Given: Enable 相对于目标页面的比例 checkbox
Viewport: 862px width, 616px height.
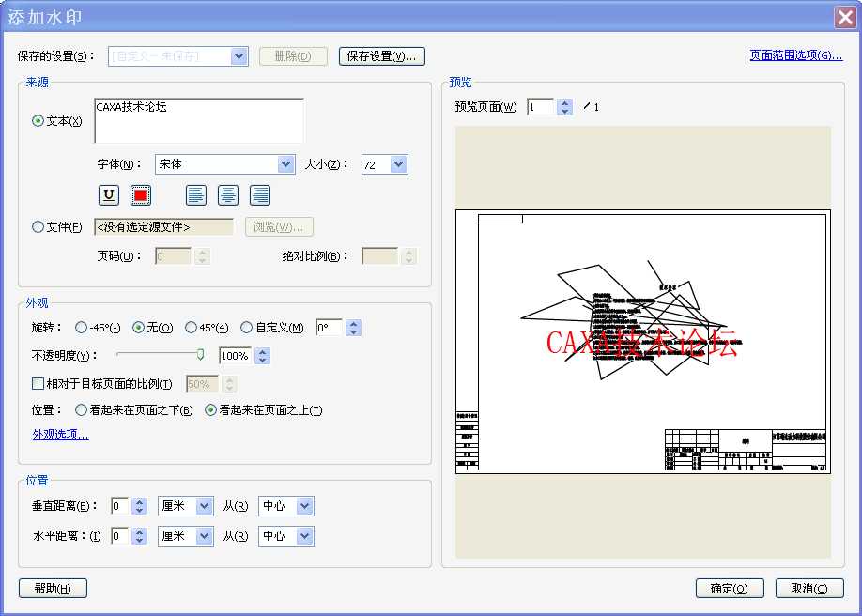Looking at the screenshot, I should coord(38,383).
